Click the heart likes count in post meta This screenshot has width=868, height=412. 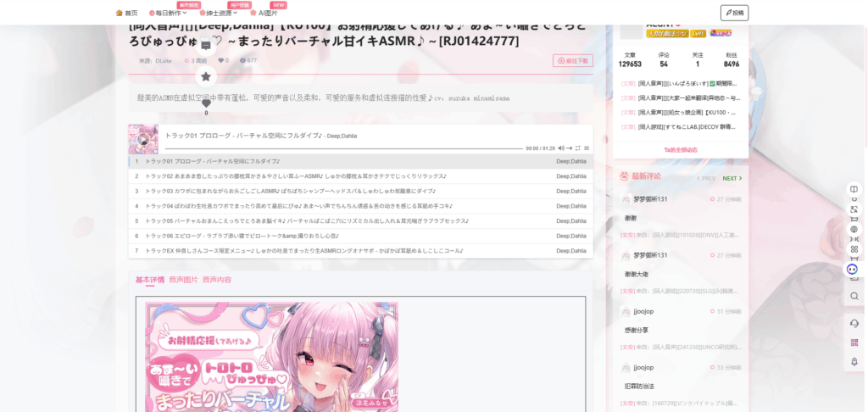coord(223,60)
